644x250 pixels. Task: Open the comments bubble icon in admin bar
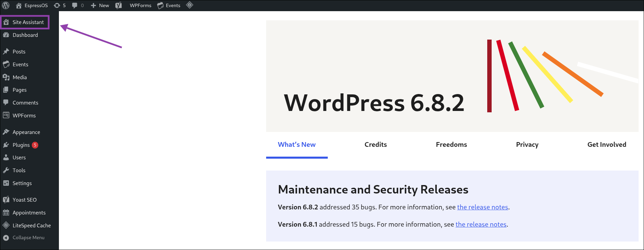coord(75,5)
